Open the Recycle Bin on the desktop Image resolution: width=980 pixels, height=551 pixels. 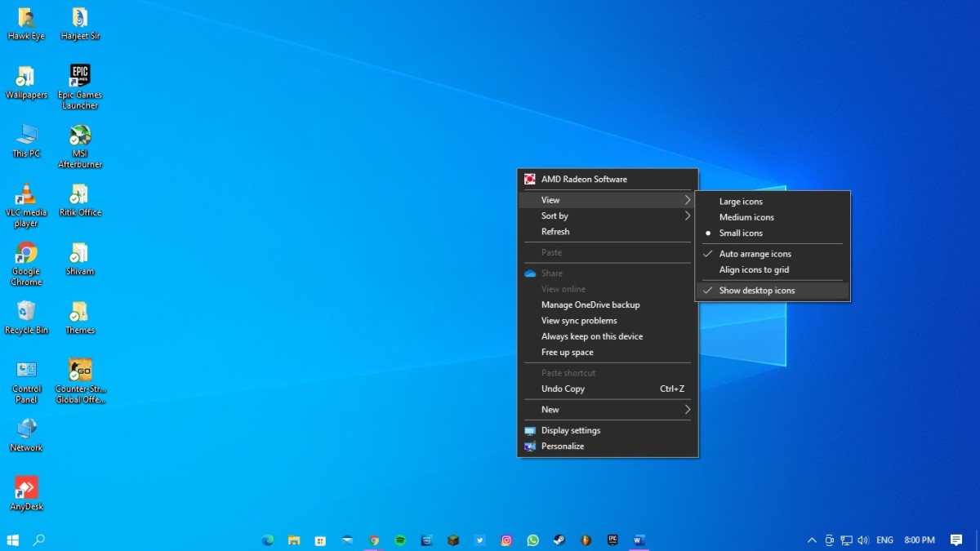[26, 313]
